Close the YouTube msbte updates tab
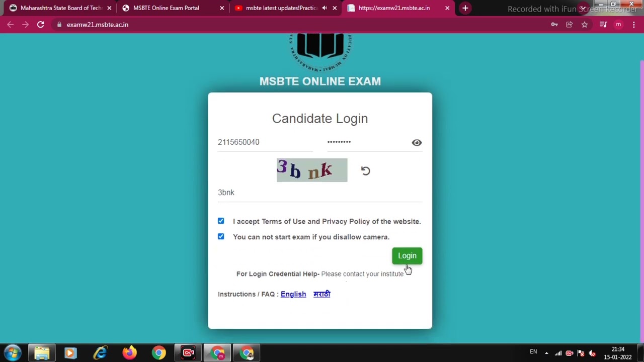Viewport: 644px width, 362px height. coord(335,8)
